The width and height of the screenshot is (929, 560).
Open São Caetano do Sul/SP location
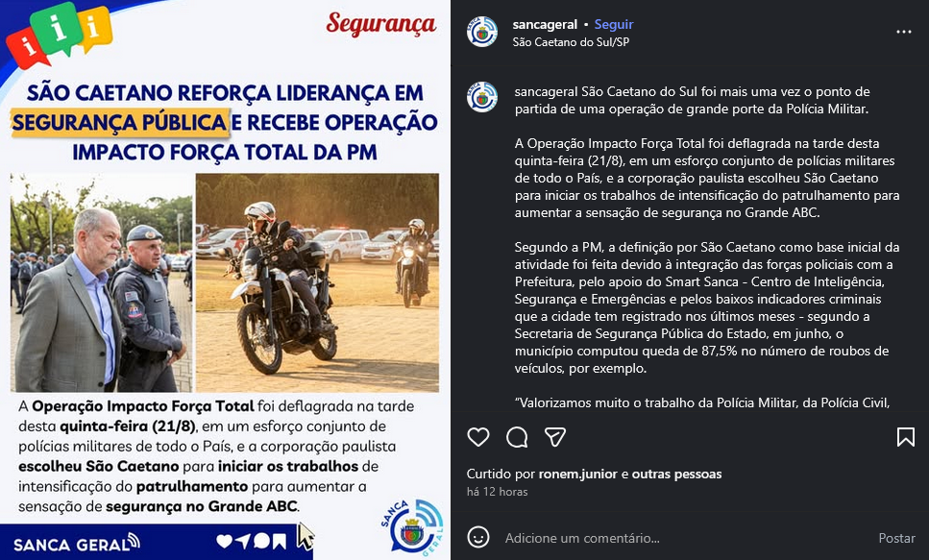[x=571, y=42]
